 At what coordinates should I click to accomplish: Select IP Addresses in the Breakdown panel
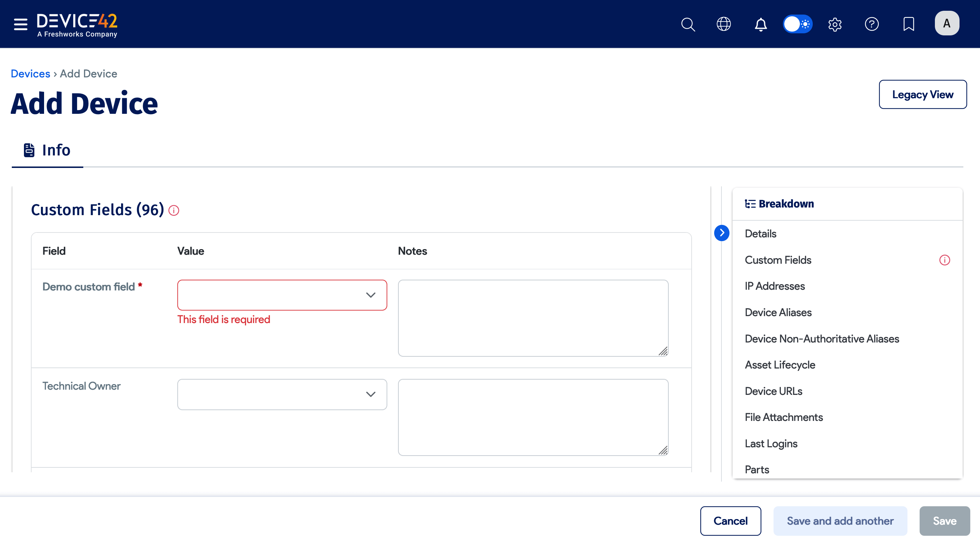[775, 286]
